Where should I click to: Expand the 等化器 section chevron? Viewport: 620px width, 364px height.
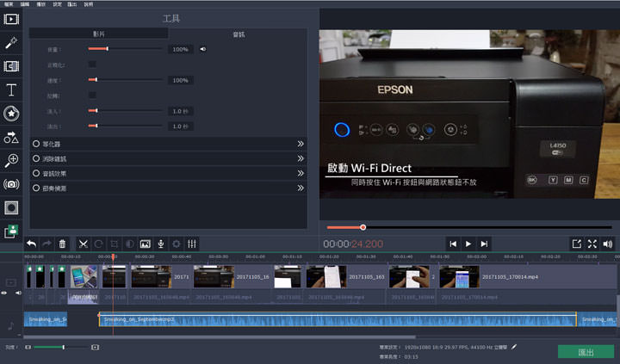(x=301, y=144)
